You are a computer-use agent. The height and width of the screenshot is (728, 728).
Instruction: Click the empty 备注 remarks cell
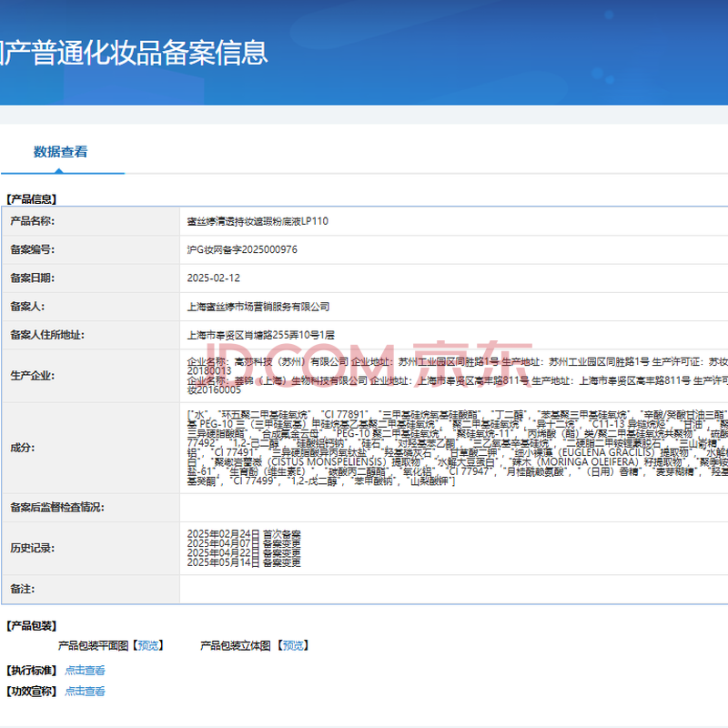(x=455, y=589)
